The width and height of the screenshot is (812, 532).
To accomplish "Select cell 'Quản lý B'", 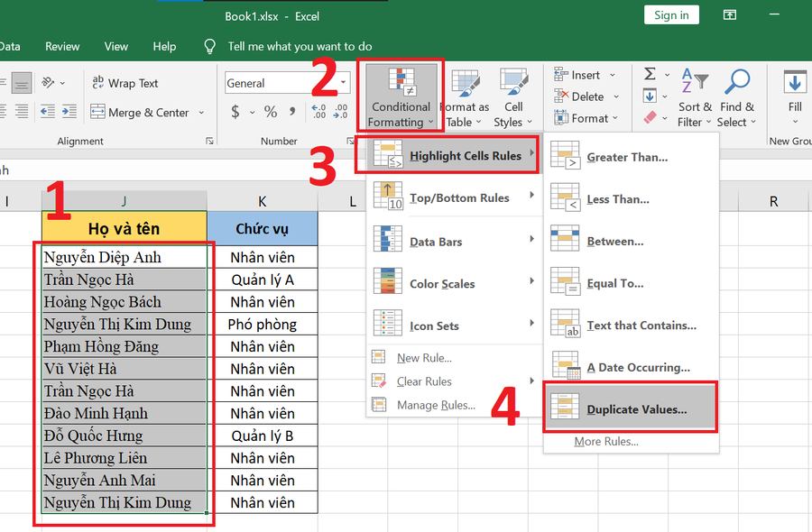I will click(263, 436).
